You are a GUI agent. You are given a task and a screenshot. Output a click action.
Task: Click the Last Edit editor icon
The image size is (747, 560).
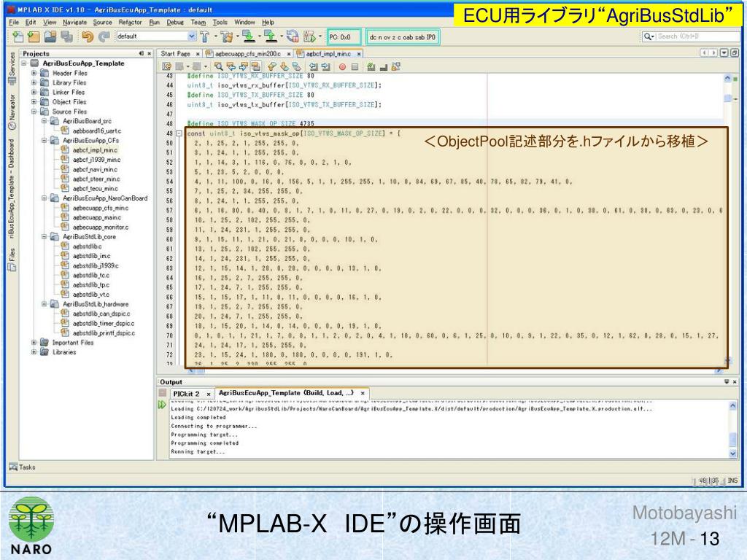point(167,66)
